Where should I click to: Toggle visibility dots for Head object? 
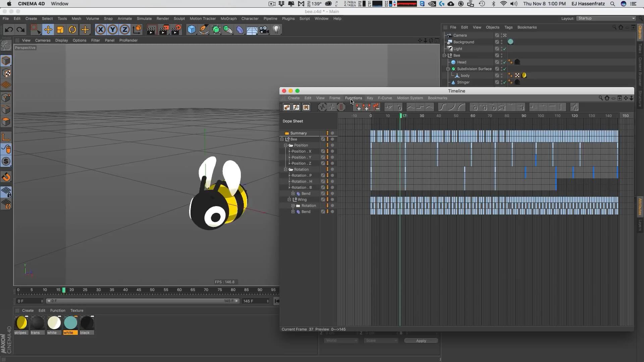tap(502, 62)
